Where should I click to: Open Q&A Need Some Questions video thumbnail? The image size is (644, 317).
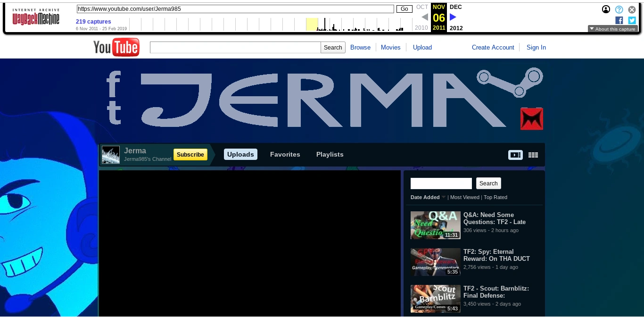[436, 225]
